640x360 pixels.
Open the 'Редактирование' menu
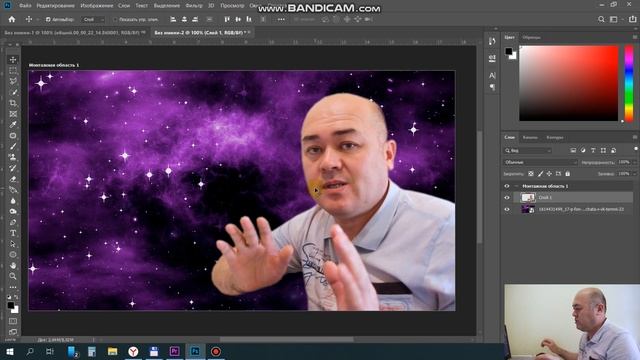click(x=56, y=6)
